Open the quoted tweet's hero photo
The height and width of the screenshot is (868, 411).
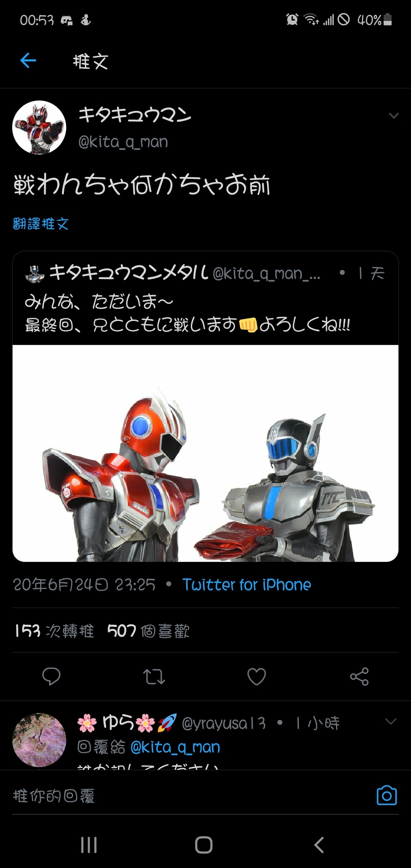coord(205,453)
